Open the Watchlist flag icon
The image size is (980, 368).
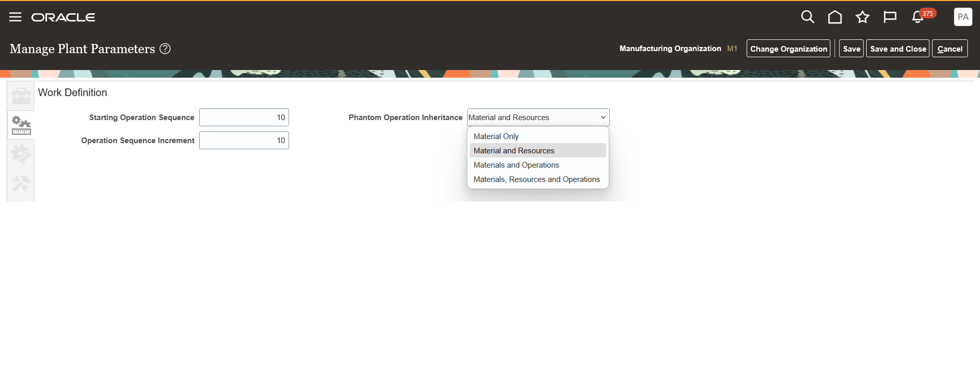click(x=890, y=17)
